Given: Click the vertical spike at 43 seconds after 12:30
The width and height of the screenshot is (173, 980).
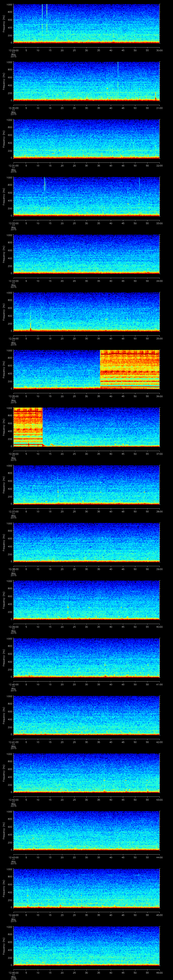Looking at the screenshot, I should point(118,76).
